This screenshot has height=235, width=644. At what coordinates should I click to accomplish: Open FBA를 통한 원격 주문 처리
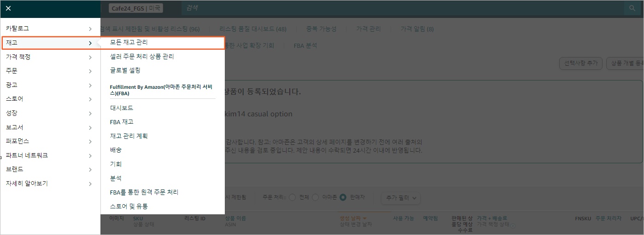(x=144, y=192)
